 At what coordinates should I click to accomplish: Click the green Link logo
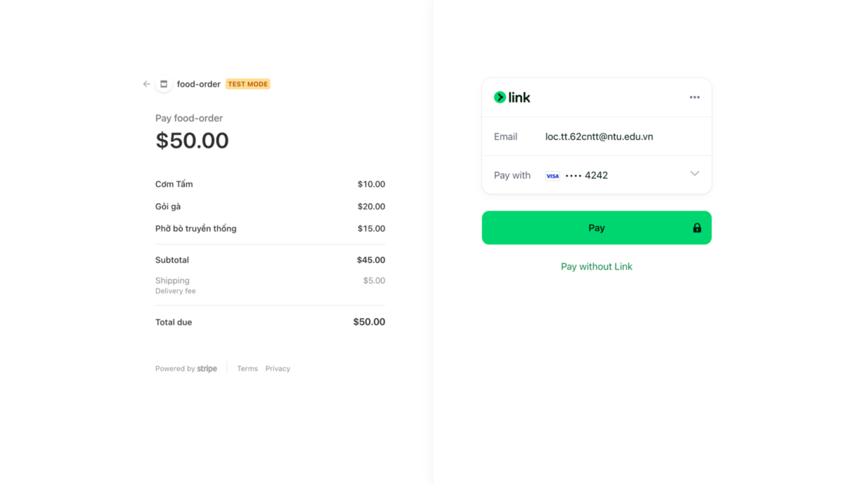(x=512, y=97)
